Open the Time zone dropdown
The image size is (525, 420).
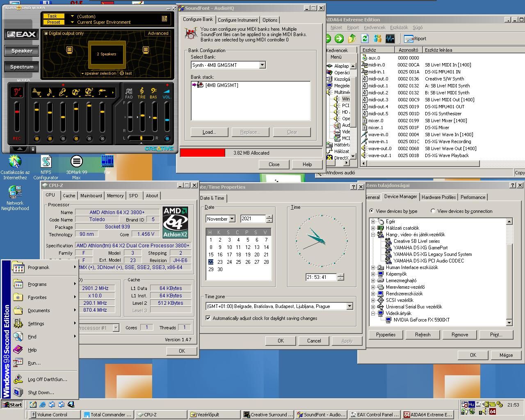click(x=349, y=306)
